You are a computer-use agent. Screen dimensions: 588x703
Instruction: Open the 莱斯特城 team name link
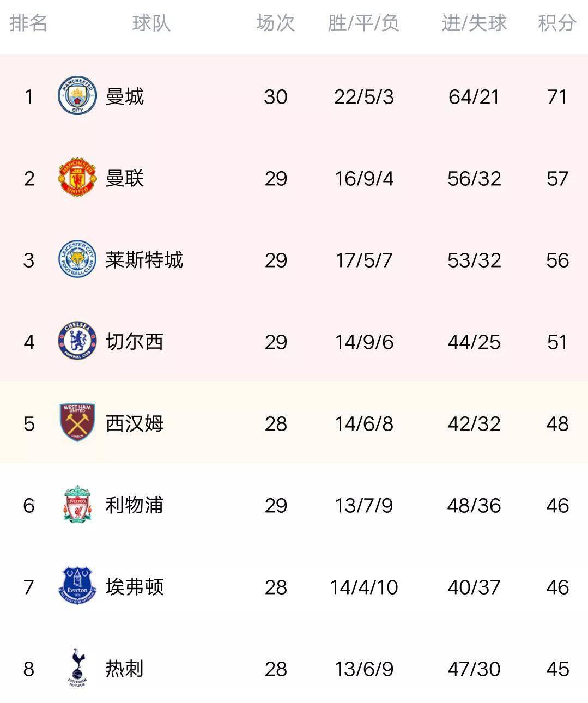tap(144, 260)
